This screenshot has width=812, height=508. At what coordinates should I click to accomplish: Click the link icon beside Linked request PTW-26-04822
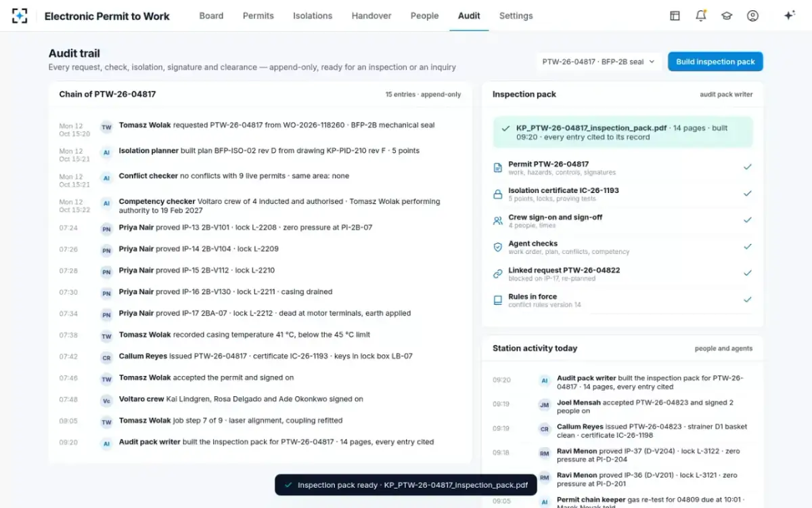pos(497,274)
